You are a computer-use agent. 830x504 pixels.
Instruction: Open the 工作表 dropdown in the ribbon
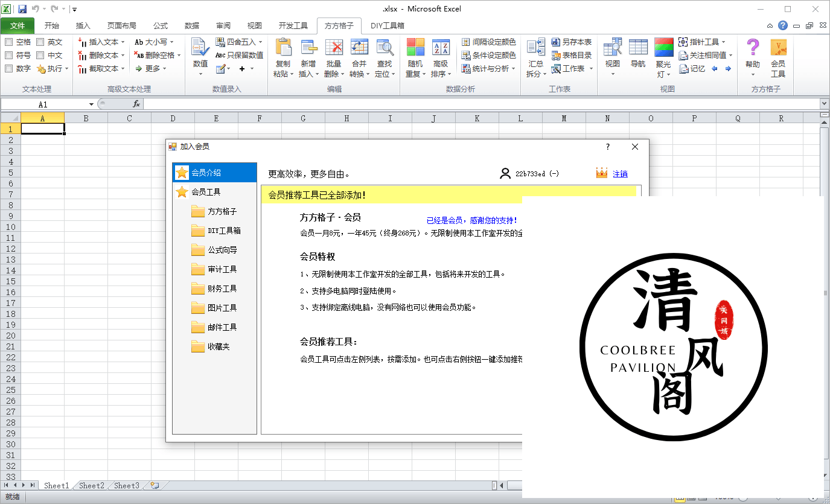pyautogui.click(x=572, y=68)
